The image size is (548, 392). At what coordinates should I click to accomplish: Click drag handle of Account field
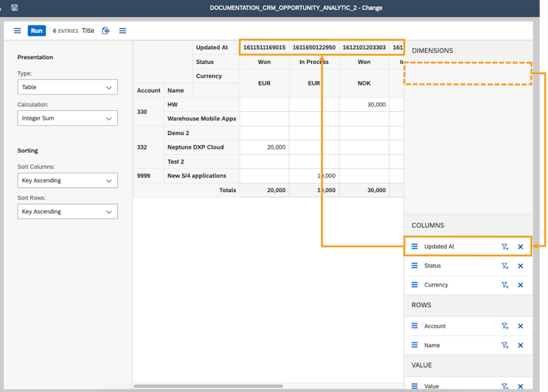[x=414, y=326]
